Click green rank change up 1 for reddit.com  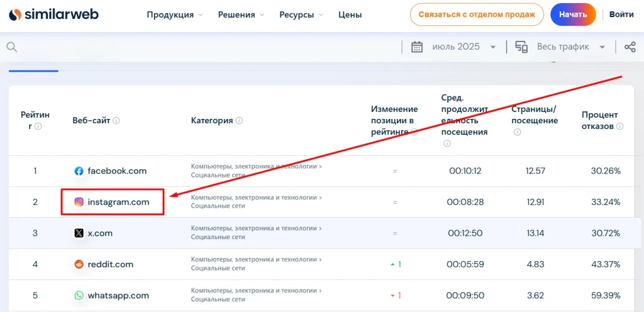click(x=395, y=264)
